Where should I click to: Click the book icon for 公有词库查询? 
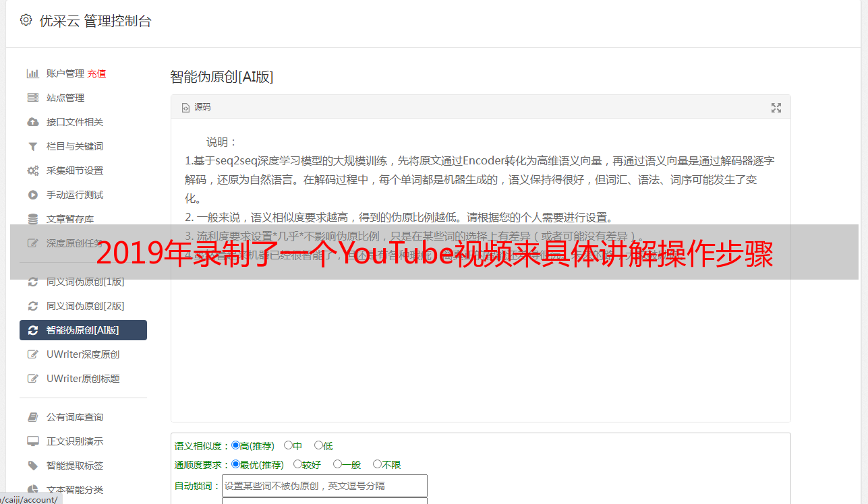(x=32, y=417)
